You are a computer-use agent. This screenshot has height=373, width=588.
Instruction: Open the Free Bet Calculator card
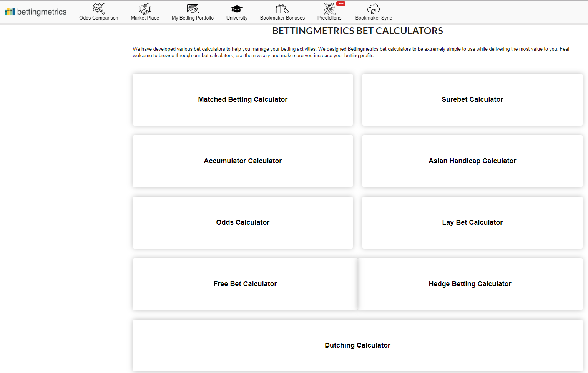click(245, 284)
